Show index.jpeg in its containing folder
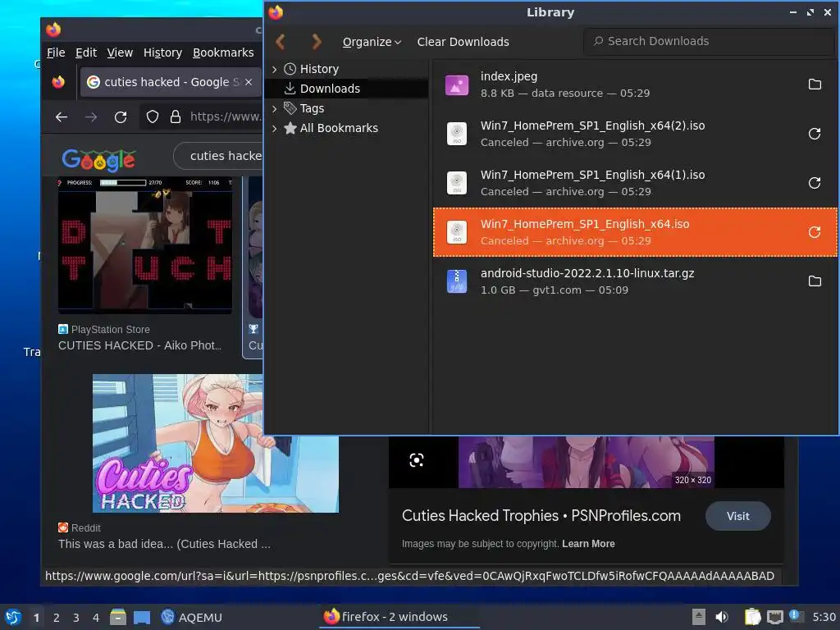This screenshot has width=840, height=630. [x=815, y=84]
